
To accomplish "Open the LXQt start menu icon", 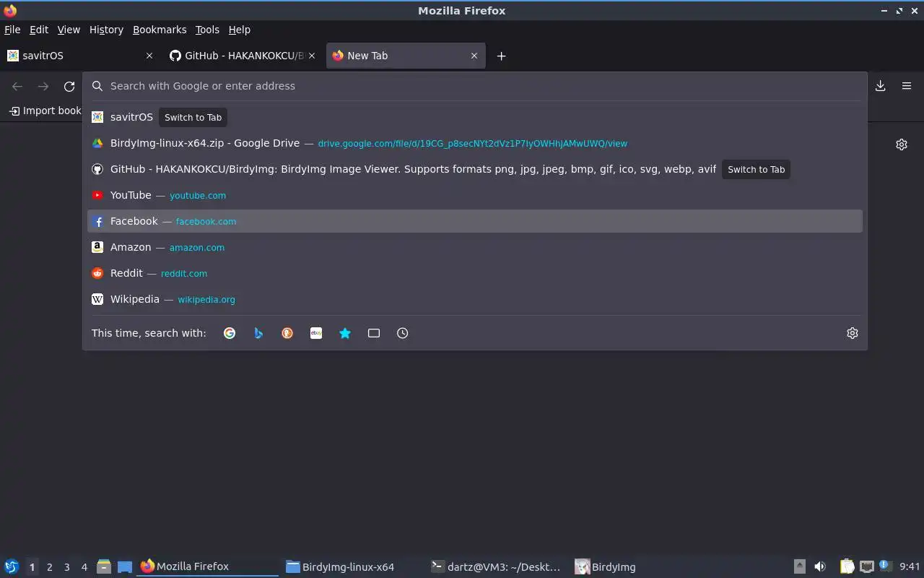I will (11, 566).
